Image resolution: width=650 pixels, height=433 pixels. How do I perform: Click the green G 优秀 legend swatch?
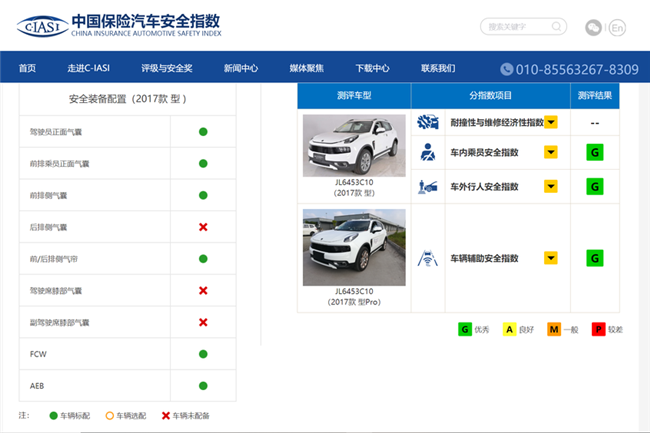tap(465, 329)
